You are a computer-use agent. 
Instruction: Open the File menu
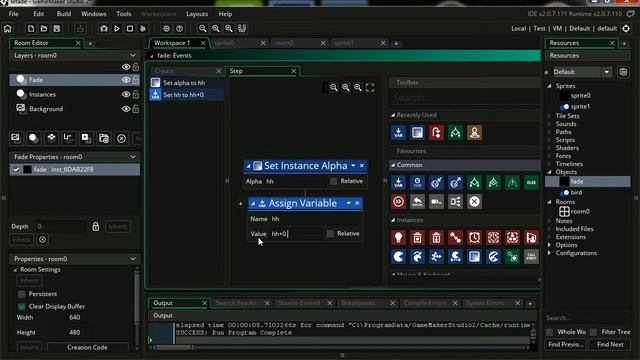tap(13, 14)
